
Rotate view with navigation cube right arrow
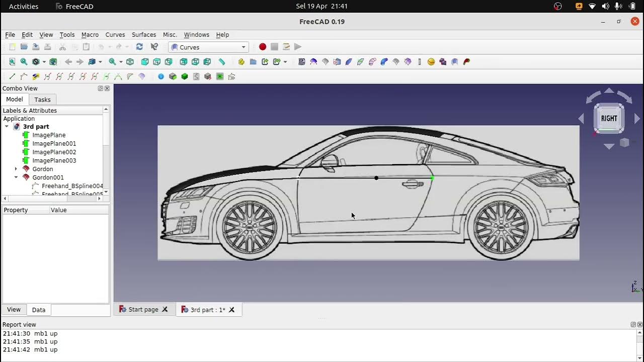(637, 119)
